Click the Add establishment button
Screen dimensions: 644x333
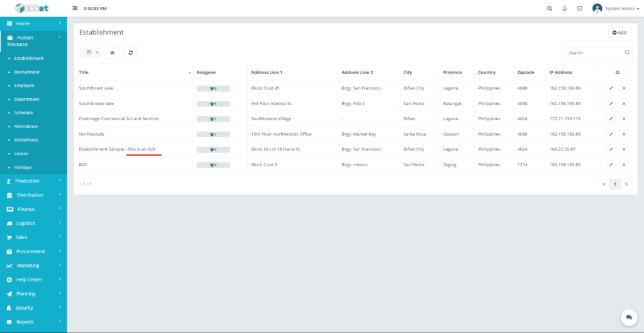[x=619, y=33]
